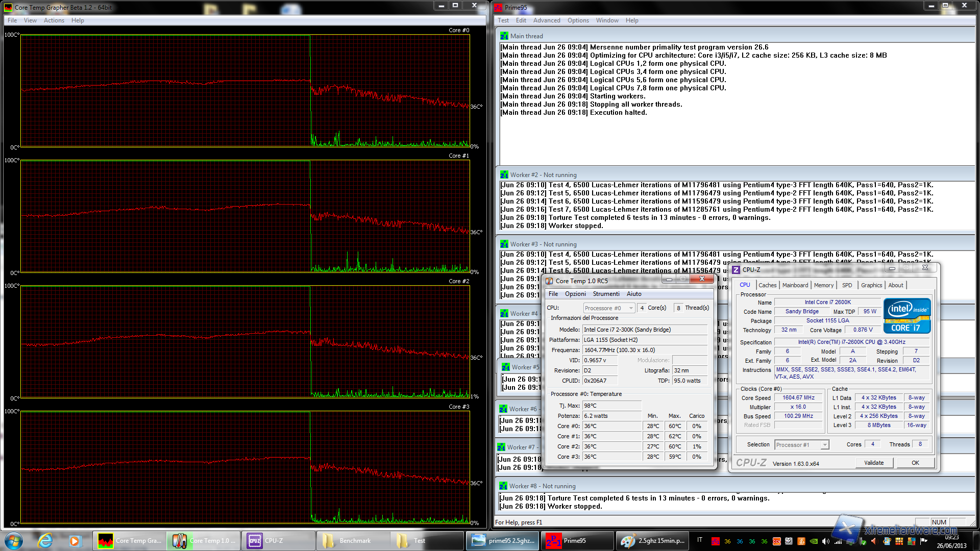The width and height of the screenshot is (980, 551).
Task: Open CPU-Z taskbar button
Action: coord(278,540)
